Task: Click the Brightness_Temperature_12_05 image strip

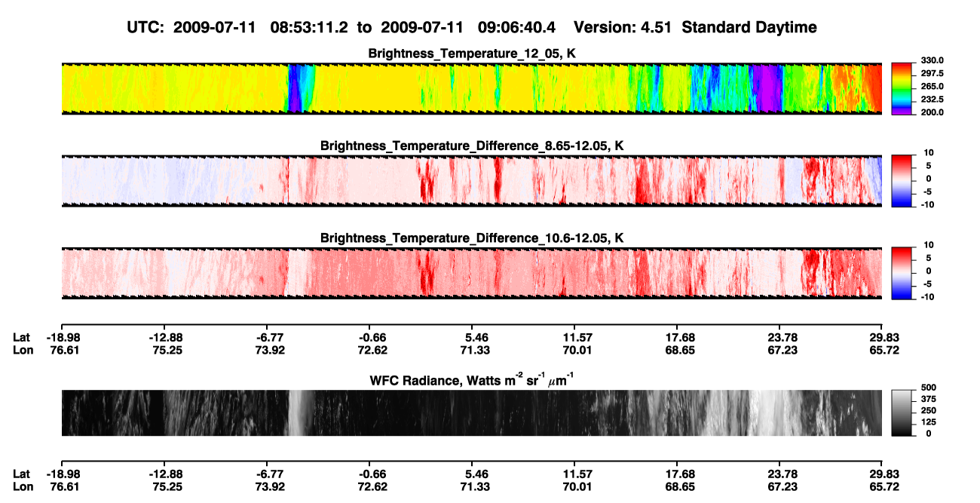Action: 471,88
